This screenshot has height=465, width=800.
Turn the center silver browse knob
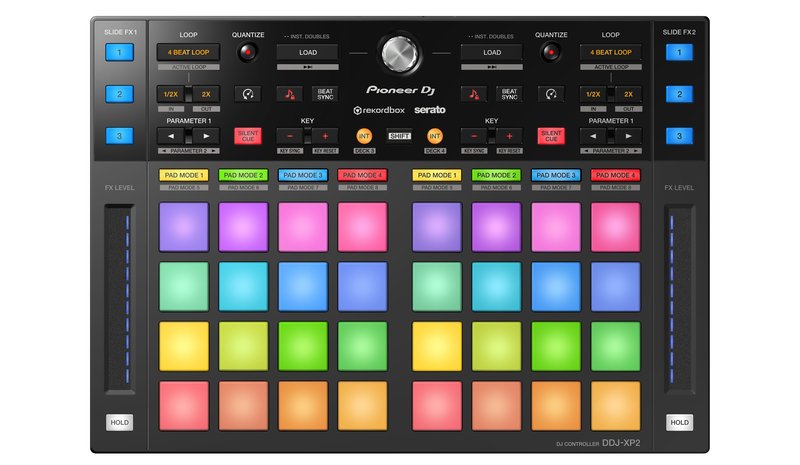399,54
